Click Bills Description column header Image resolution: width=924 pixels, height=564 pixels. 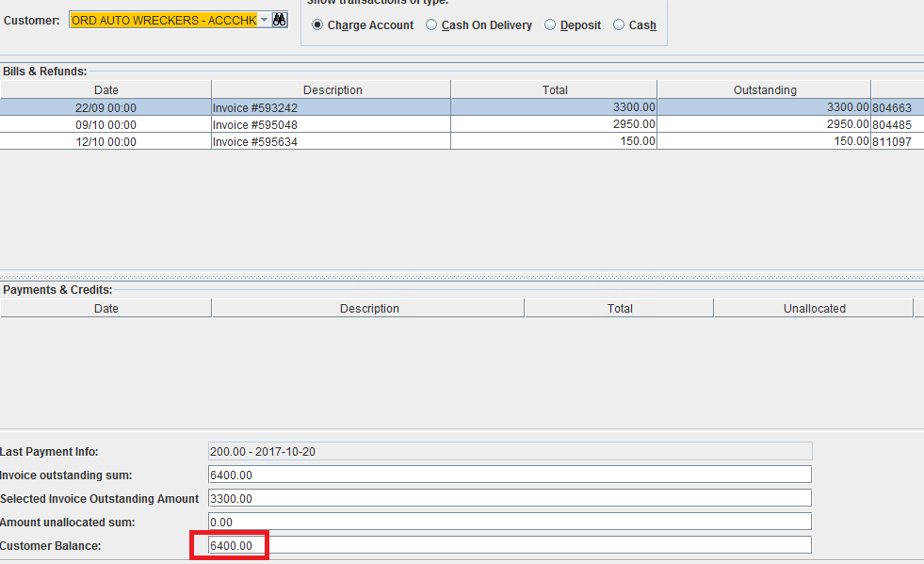tap(332, 89)
